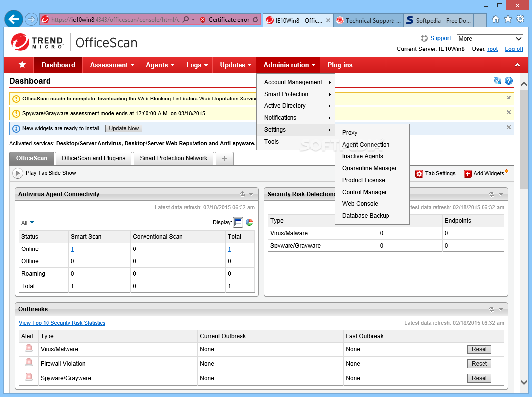The height and width of the screenshot is (397, 532).
Task: Open browser Home icon
Action: tap(496, 19)
